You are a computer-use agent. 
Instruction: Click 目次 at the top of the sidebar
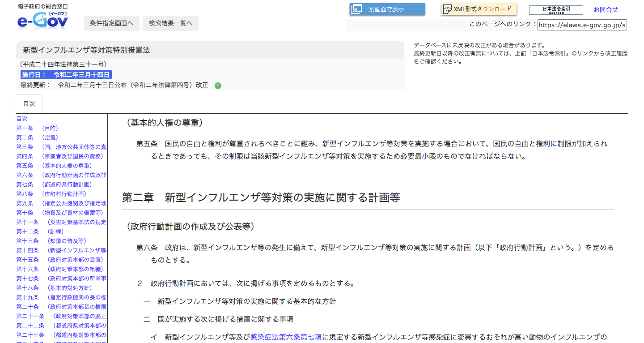(21, 119)
